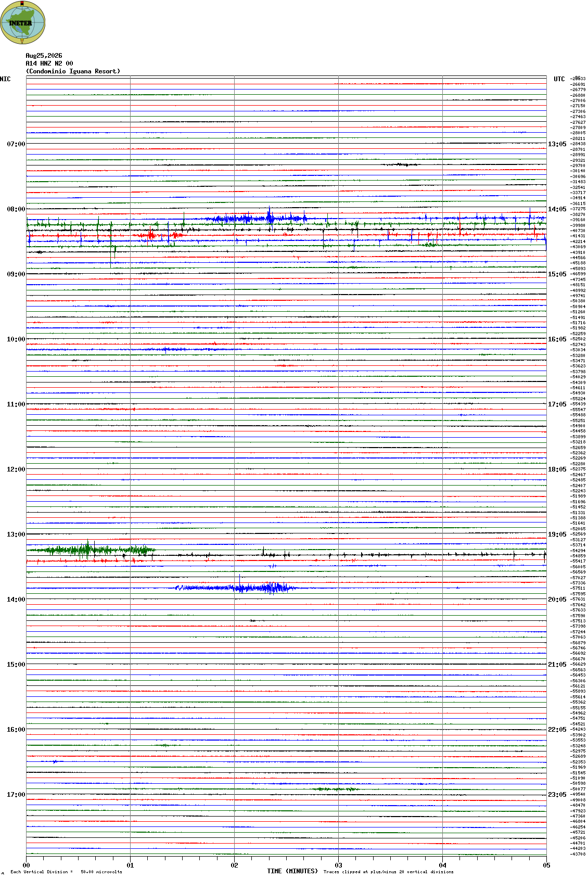
Task: Click the green seismic event after 13:00
Action: pyautogui.click(x=91, y=550)
